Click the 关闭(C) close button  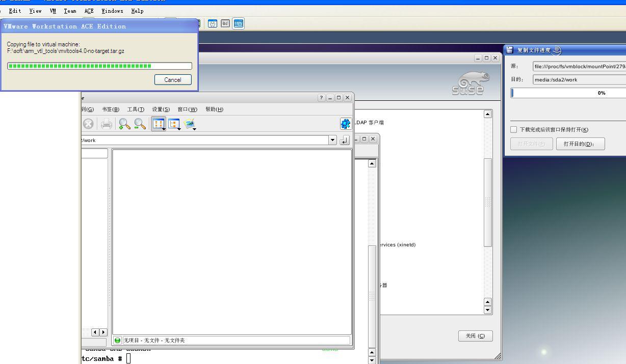point(476,336)
